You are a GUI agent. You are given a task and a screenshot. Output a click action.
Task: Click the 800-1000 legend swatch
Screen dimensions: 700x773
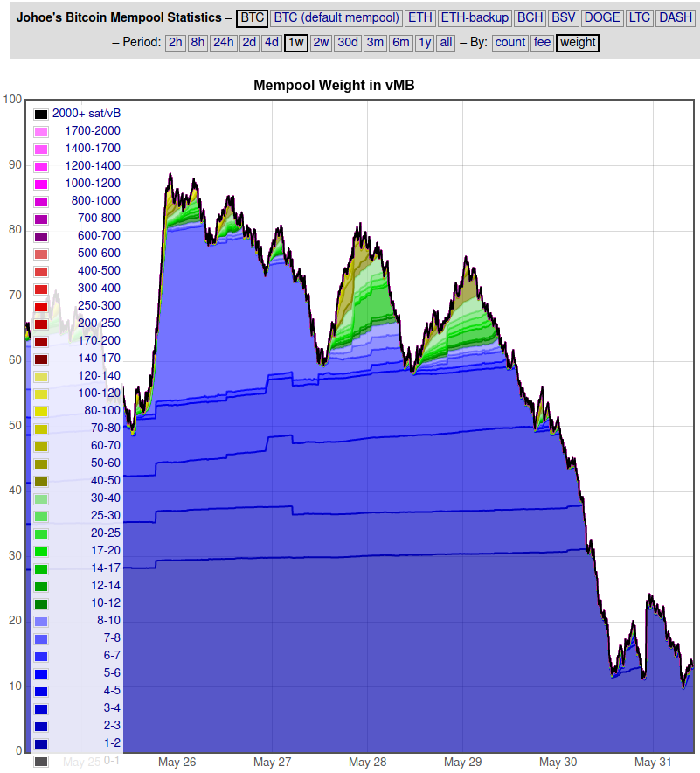(41, 202)
